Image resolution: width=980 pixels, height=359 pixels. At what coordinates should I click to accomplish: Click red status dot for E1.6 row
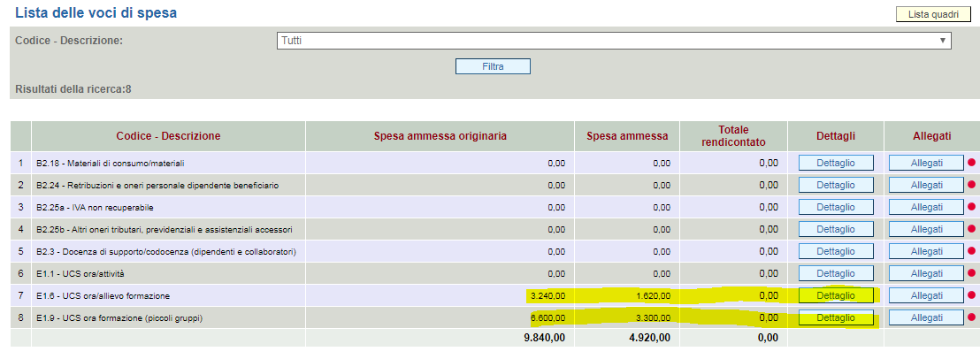point(969,295)
